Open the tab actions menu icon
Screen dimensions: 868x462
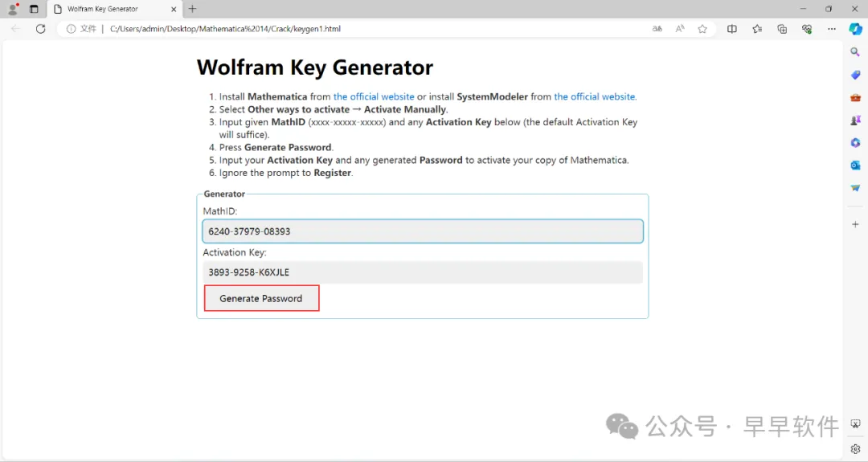(34, 9)
